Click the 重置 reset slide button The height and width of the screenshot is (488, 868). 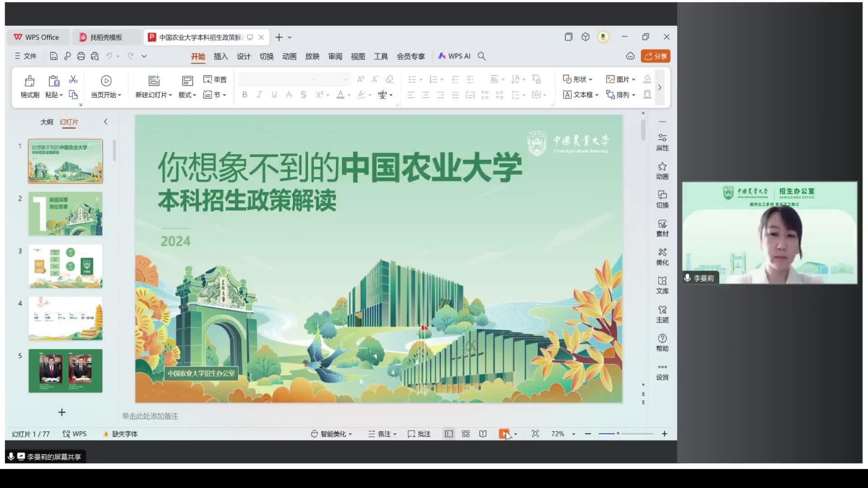click(x=215, y=80)
